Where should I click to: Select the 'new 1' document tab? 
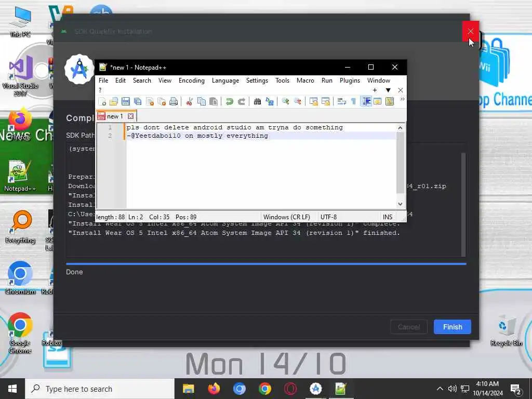[115, 116]
